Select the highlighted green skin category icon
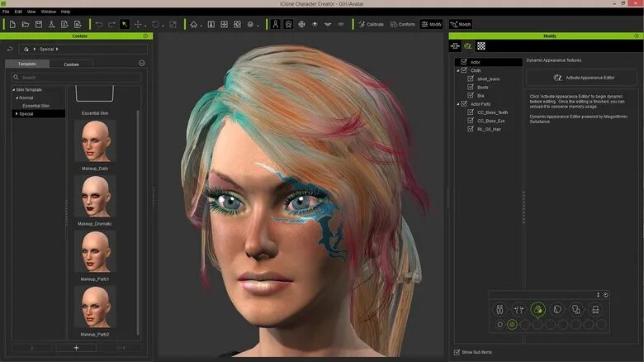Image resolution: width=644 pixels, height=362 pixels. [538, 309]
